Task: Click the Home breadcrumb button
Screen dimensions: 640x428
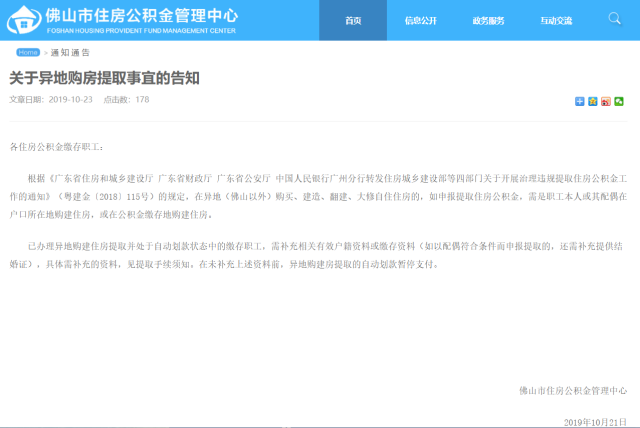Action: point(28,52)
